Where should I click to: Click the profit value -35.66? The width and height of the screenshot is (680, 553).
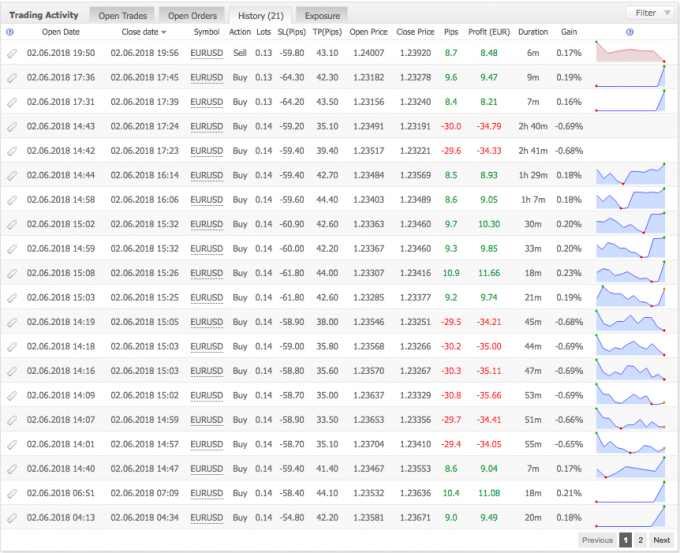tap(489, 396)
